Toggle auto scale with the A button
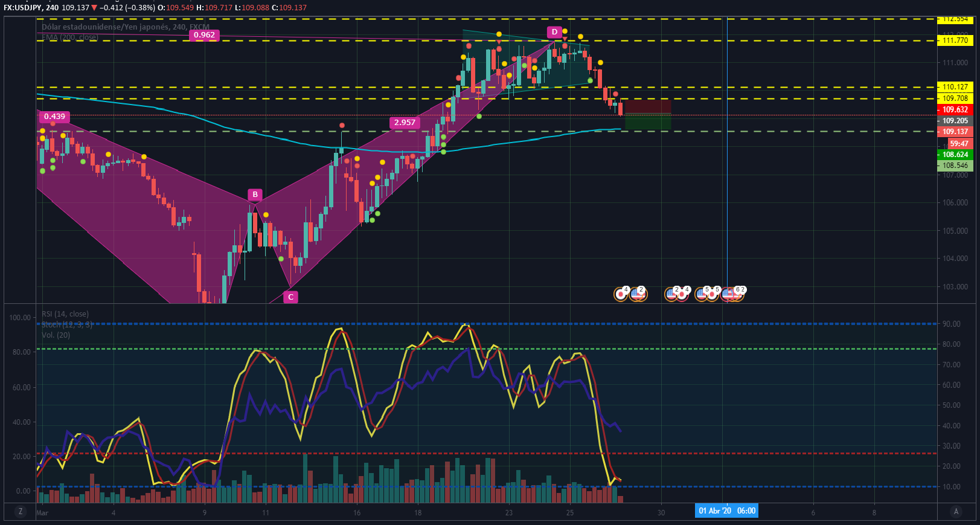This screenshot has height=525, width=980. click(955, 512)
